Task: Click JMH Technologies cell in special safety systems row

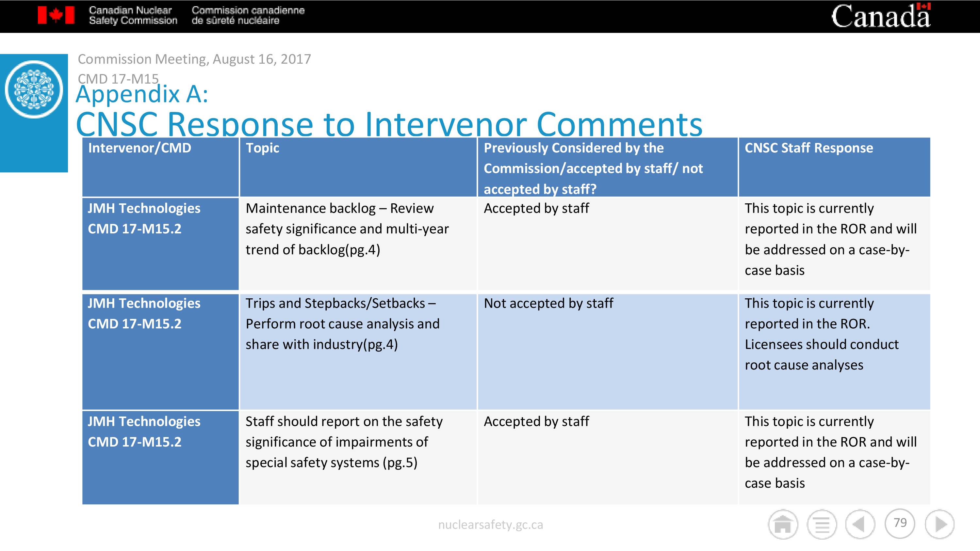Action: pyautogui.click(x=160, y=457)
